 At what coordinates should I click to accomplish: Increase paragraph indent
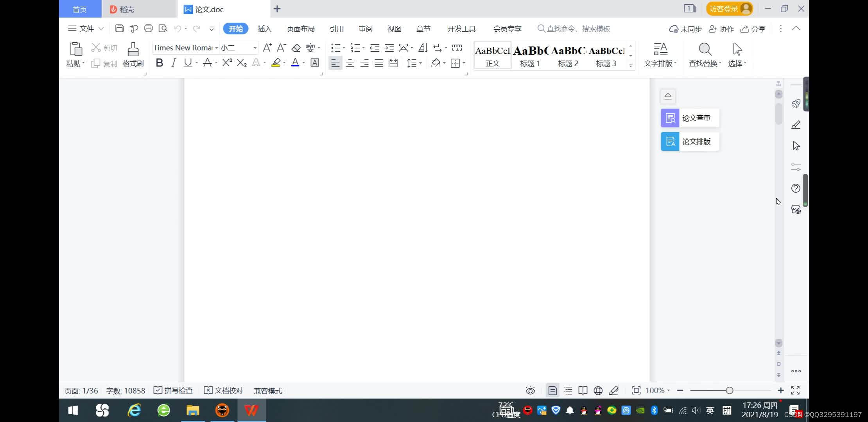pos(389,48)
